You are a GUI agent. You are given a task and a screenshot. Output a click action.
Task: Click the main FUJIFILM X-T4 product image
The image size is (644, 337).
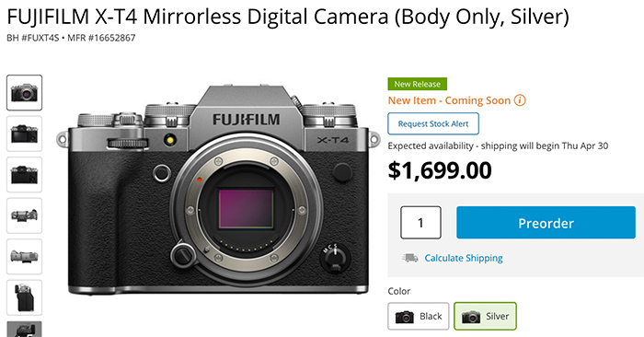point(219,190)
